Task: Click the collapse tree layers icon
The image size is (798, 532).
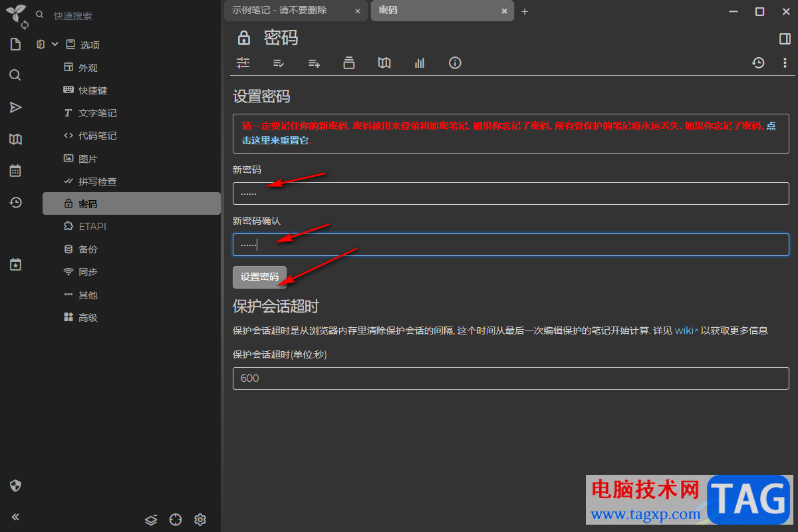Action: click(x=151, y=519)
